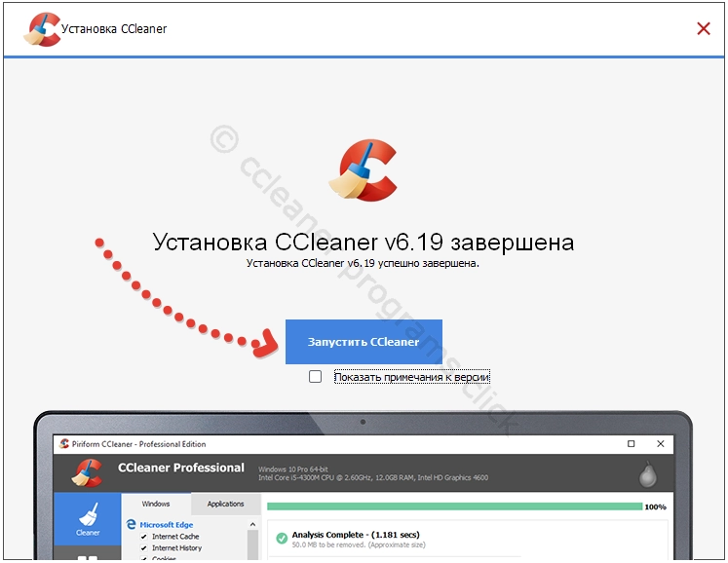Click the Piriform pear logo icon
Screen dimensions: 728x563
pos(645,474)
